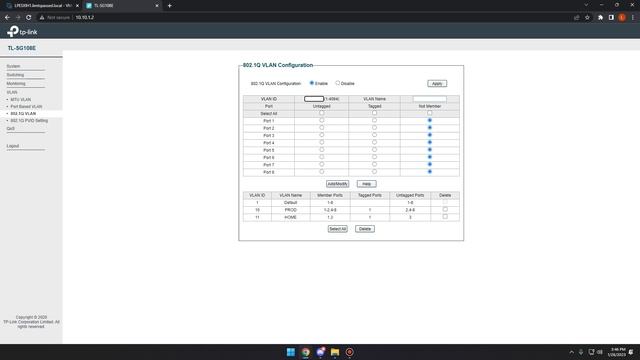Set Port 8 to Untagged
The height and width of the screenshot is (360, 640).
click(322, 172)
